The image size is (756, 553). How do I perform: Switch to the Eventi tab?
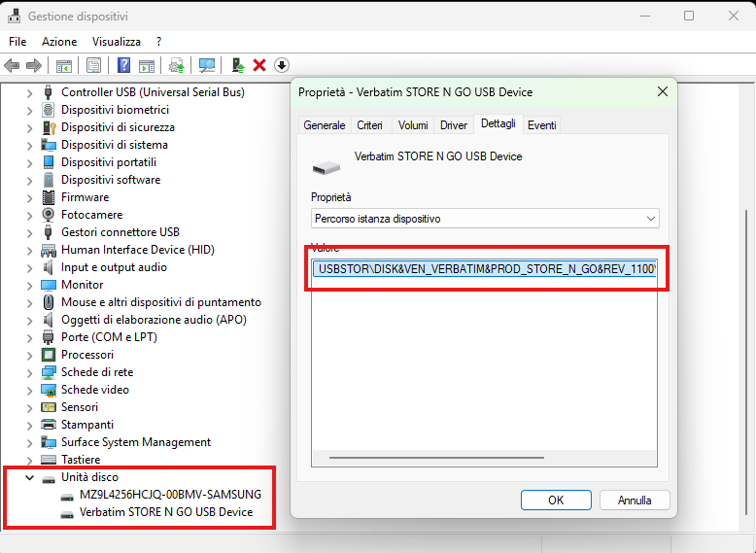point(542,125)
